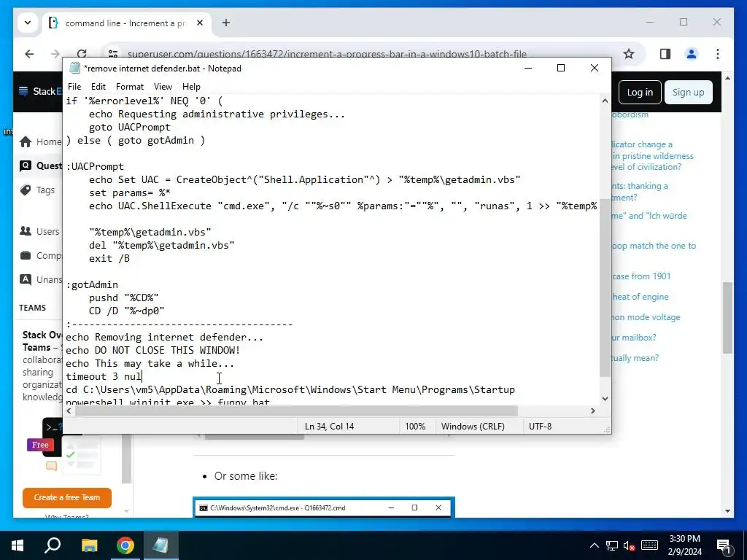Open Notepad File menu
Screen dimensions: 747x560
pyautogui.click(x=74, y=87)
